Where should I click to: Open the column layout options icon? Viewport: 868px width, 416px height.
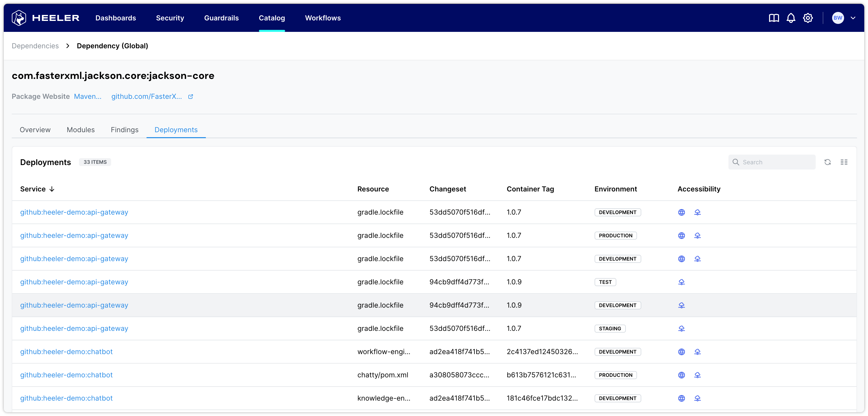click(844, 162)
